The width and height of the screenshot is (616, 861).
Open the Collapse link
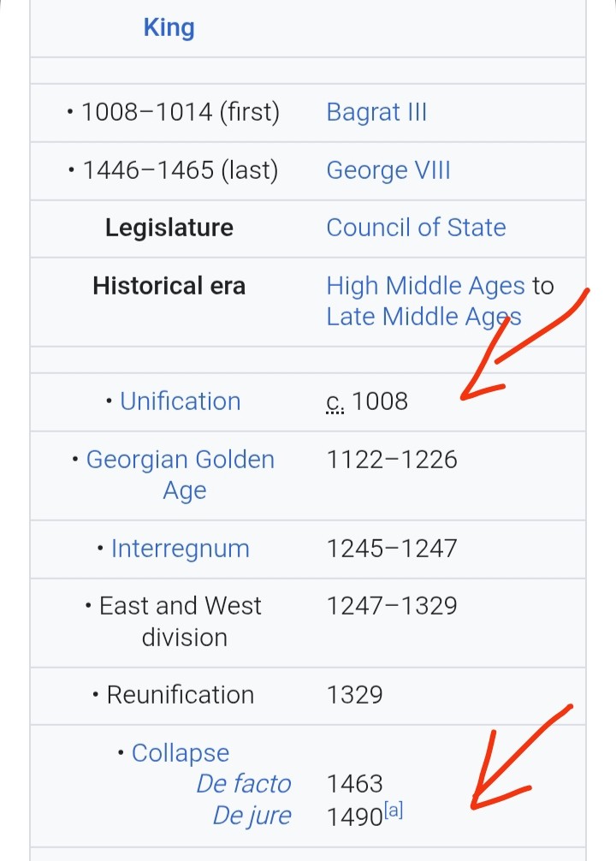click(x=181, y=752)
